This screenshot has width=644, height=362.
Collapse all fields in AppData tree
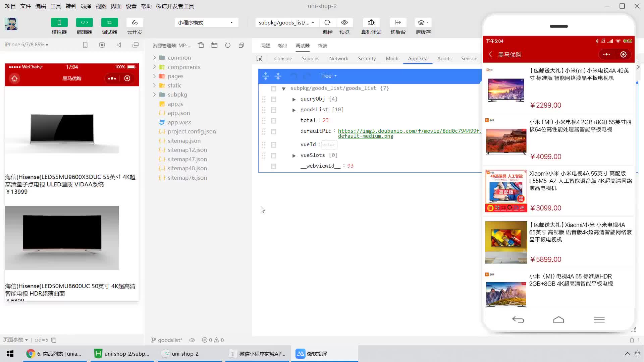coord(278,76)
